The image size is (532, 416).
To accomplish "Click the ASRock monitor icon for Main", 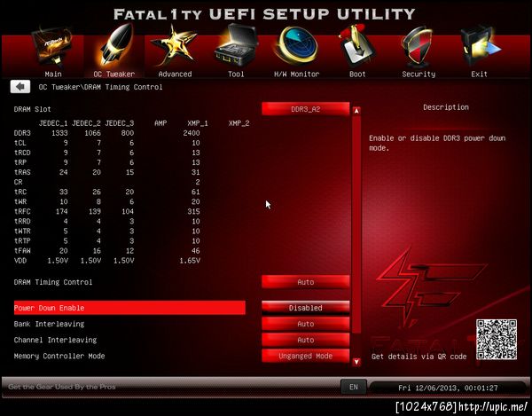I will pos(52,46).
